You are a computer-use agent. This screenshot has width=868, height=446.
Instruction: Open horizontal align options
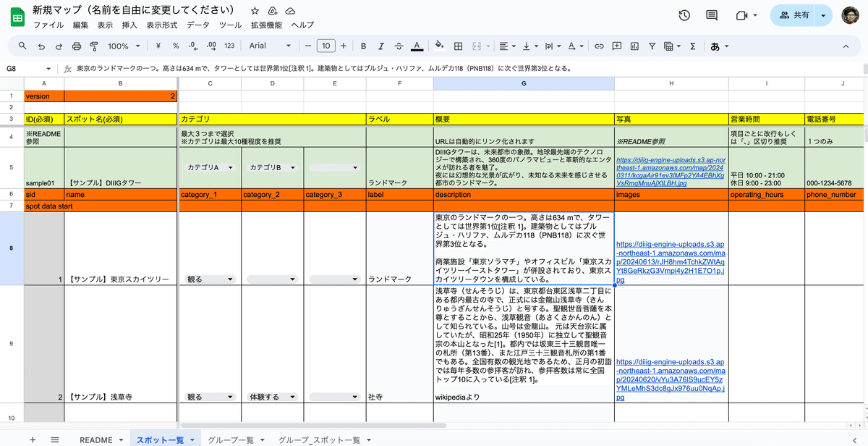point(506,46)
